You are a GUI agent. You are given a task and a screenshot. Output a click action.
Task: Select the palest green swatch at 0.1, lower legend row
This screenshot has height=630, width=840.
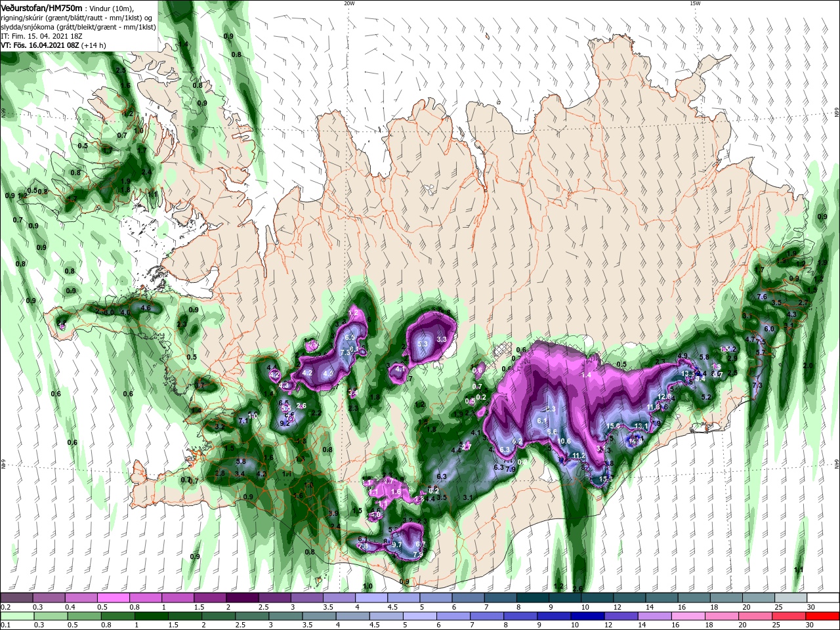pos(16,616)
